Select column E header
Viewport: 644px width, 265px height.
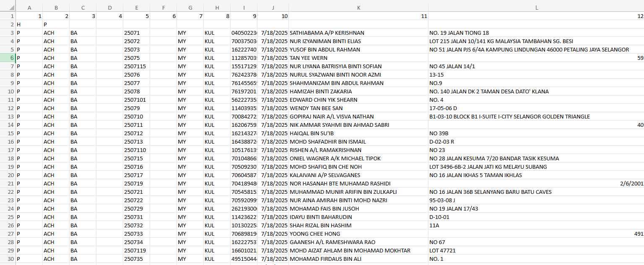(x=136, y=8)
